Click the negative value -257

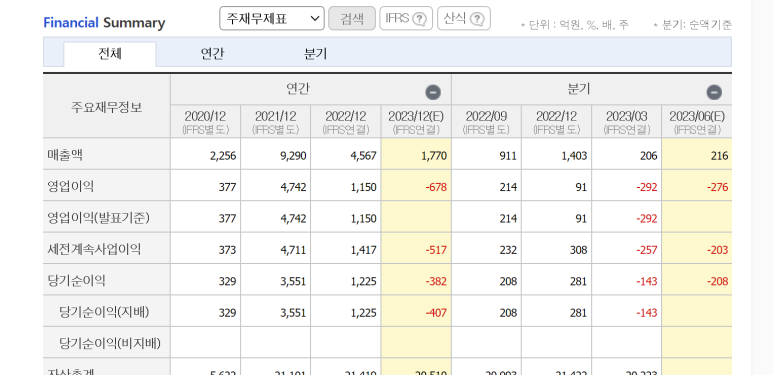pyautogui.click(x=646, y=250)
